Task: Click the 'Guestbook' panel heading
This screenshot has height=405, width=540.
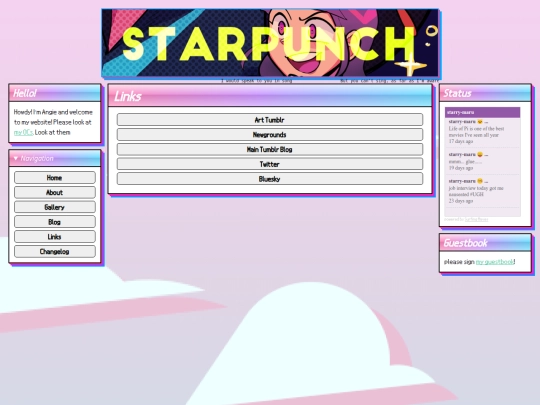Action: [466, 243]
